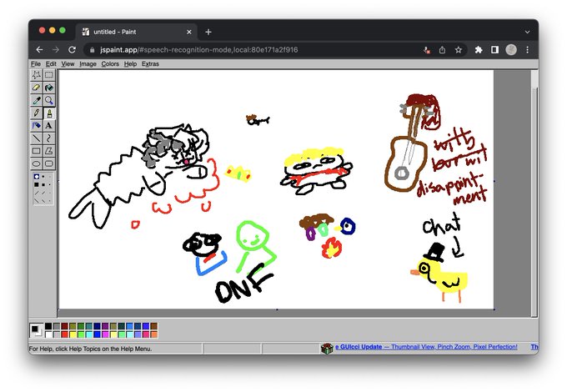Click the status text "For Help, click Help Topics"

coord(90,349)
